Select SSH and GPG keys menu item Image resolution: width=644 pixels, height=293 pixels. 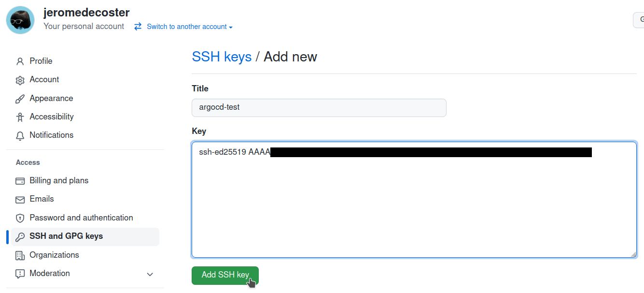coord(66,236)
